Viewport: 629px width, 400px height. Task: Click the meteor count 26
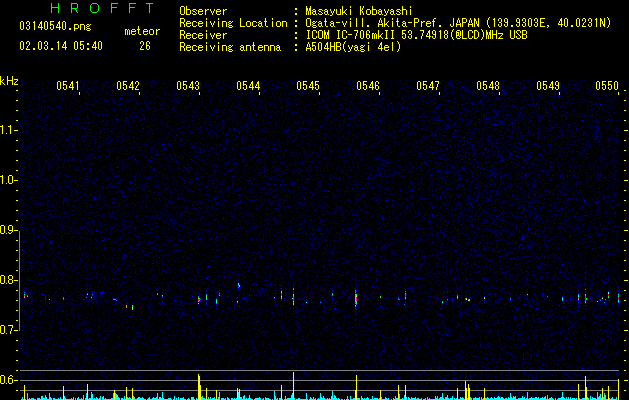145,46
